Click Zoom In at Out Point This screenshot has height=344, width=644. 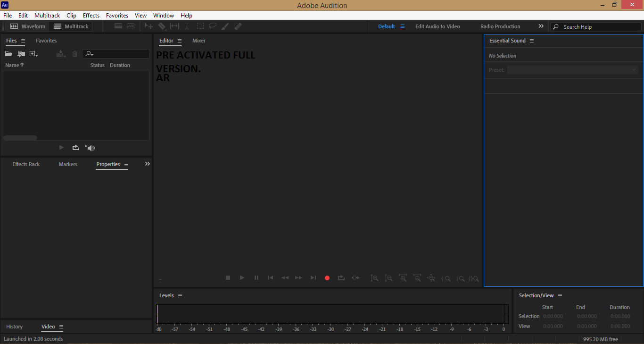tap(460, 278)
